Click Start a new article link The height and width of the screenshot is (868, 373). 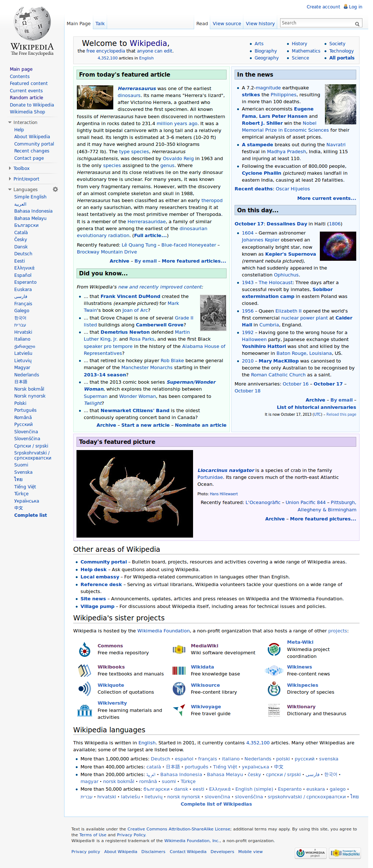[x=145, y=425]
